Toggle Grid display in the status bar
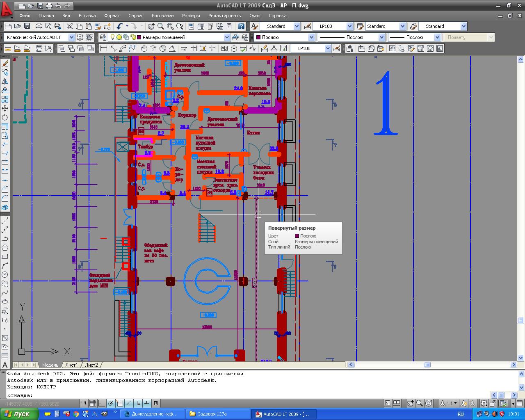This screenshot has height=420, width=525. (93, 403)
